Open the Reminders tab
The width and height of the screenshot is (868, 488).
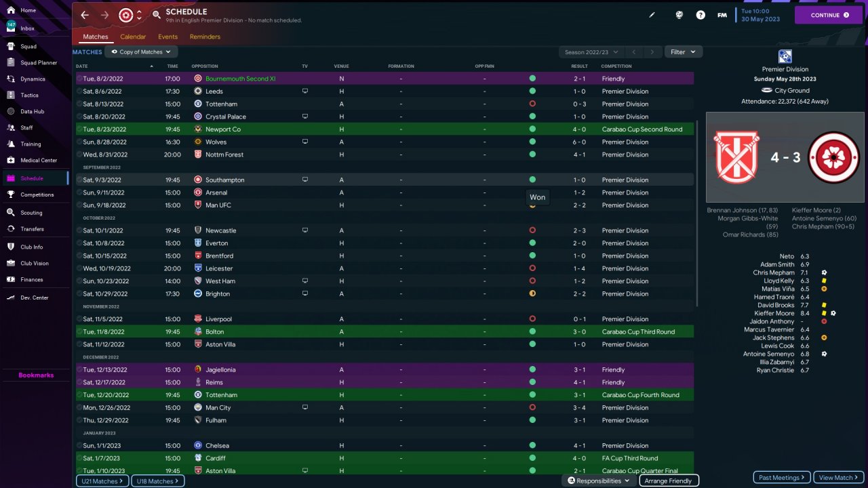point(205,37)
